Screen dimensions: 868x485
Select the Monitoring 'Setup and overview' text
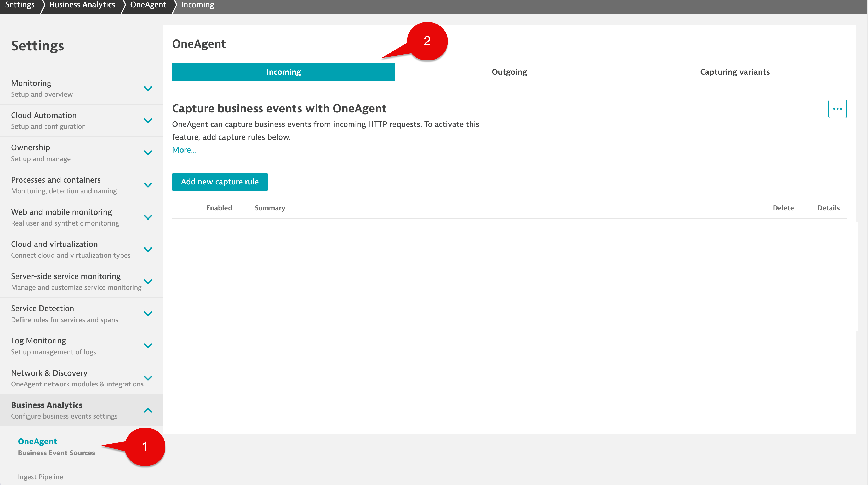(42, 94)
